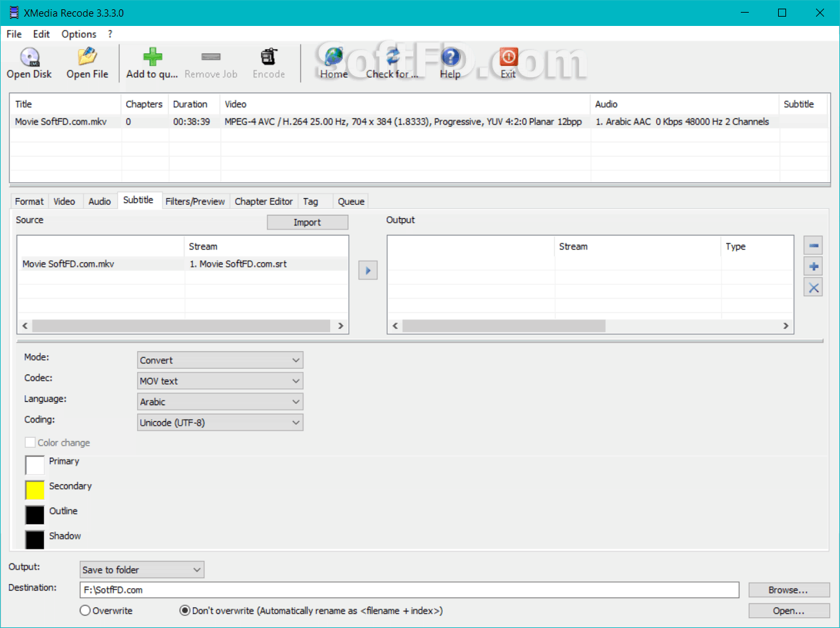The height and width of the screenshot is (628, 840).
Task: Click the arrow to add subtitle to output
Action: 368,271
